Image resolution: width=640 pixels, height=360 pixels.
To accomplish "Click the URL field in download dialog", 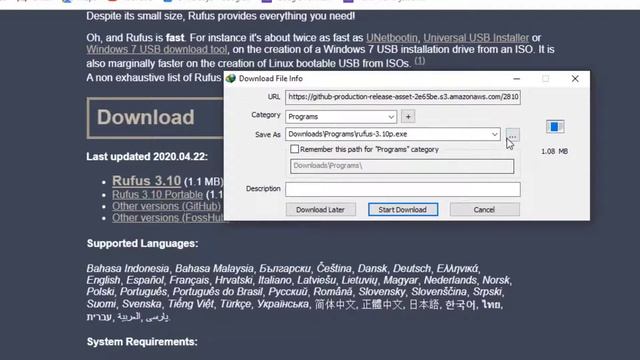I will tap(403, 97).
